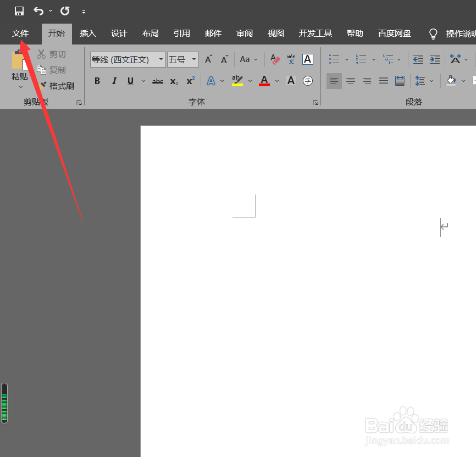Switch to the 插入 (Insert) tab
Screen dimensions: 476x457
pyautogui.click(x=88, y=34)
